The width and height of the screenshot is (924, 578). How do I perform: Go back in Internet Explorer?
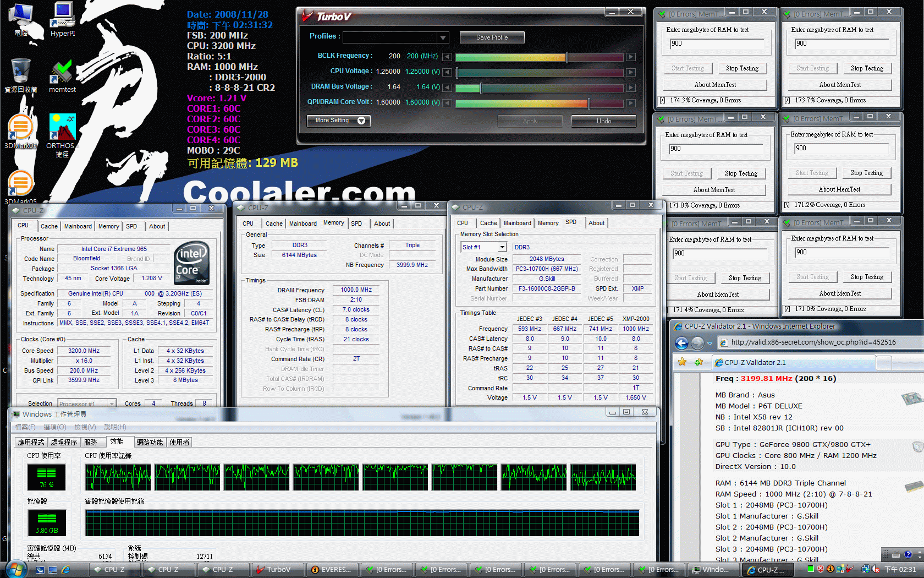point(681,343)
